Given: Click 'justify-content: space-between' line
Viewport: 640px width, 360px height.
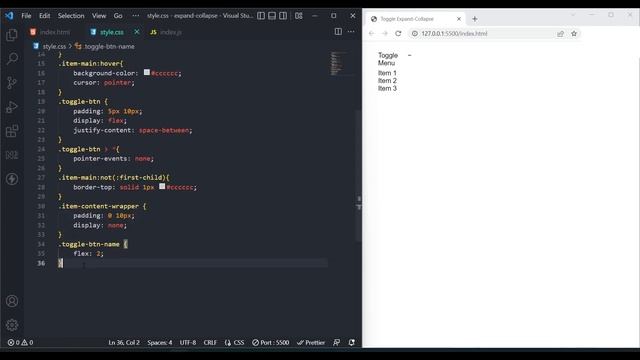Looking at the screenshot, I should pyautogui.click(x=133, y=130).
